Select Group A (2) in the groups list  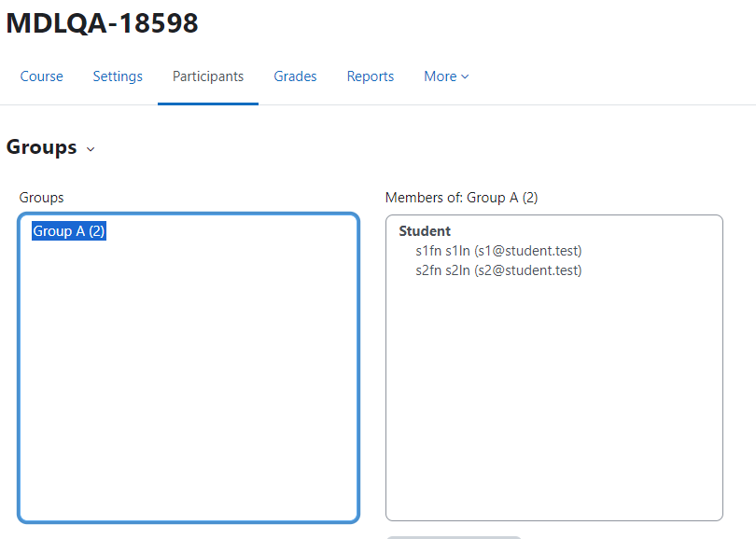[68, 231]
